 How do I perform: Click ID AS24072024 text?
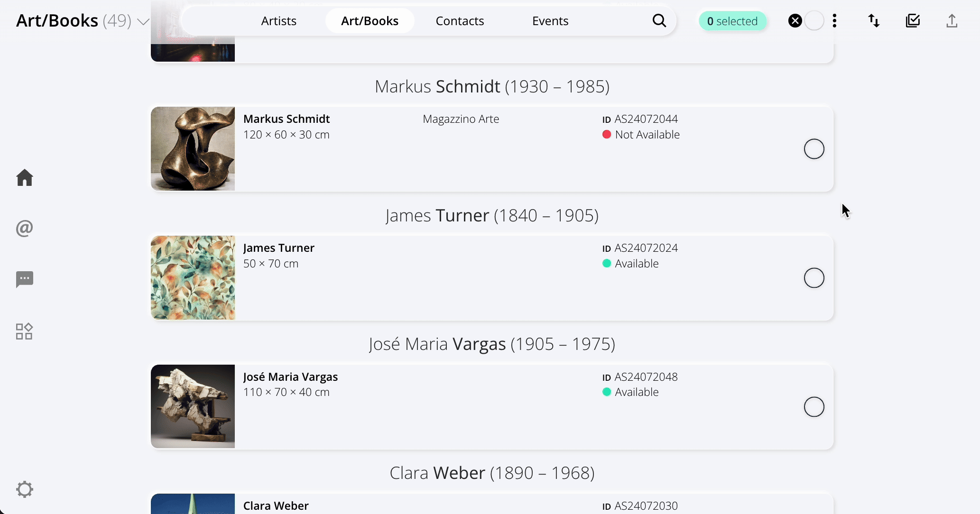click(640, 248)
